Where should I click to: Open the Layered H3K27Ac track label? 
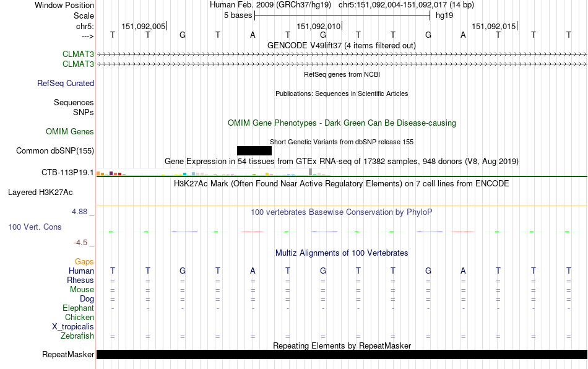40,193
